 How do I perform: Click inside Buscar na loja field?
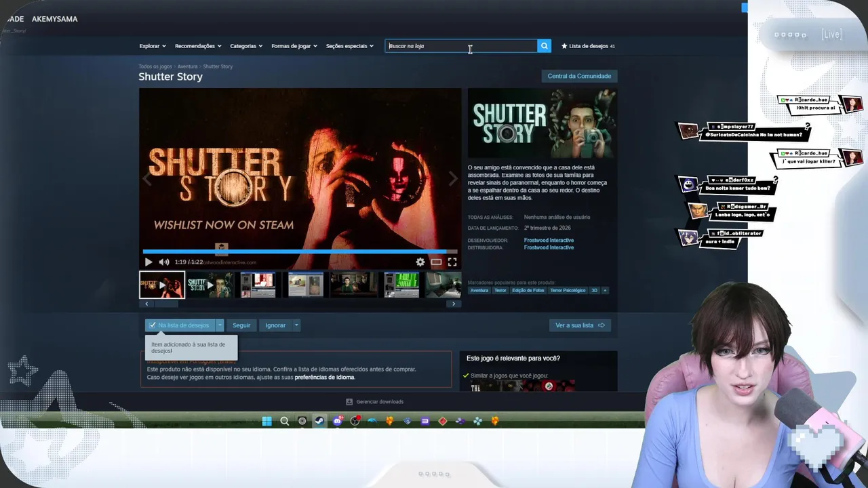[461, 46]
